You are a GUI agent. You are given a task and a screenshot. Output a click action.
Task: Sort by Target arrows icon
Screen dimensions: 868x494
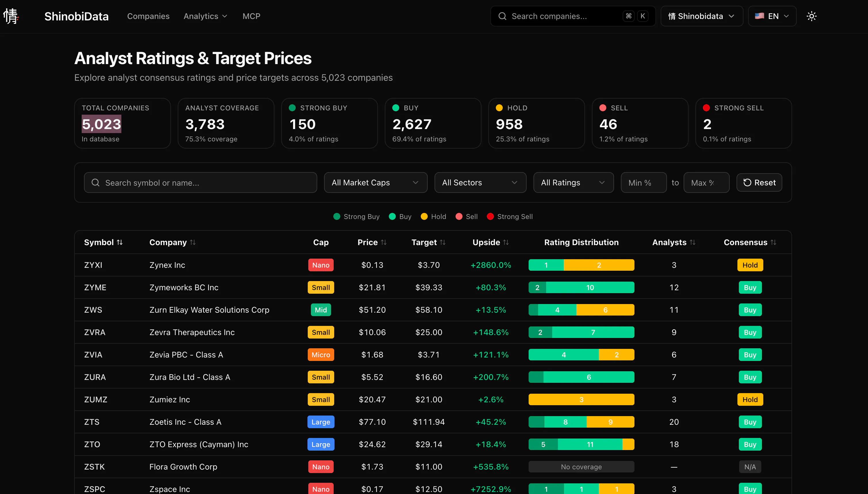tap(443, 242)
